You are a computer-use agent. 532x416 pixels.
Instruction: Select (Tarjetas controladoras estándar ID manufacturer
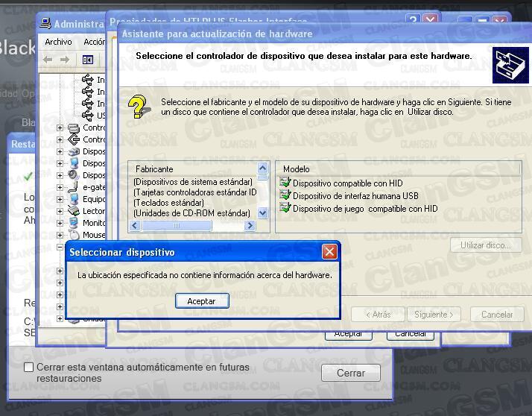click(195, 192)
